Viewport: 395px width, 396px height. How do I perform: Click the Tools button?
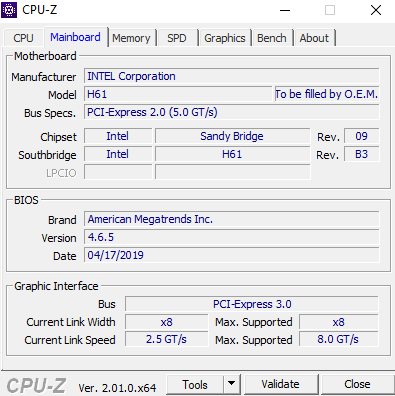point(195,384)
